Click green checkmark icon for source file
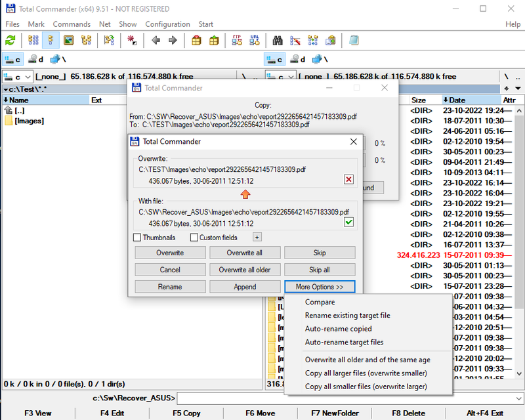 (348, 222)
